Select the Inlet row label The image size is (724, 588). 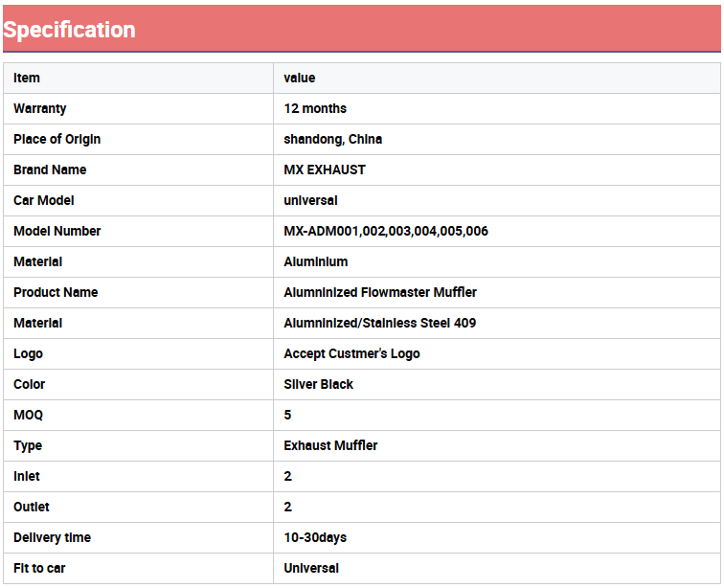(27, 476)
